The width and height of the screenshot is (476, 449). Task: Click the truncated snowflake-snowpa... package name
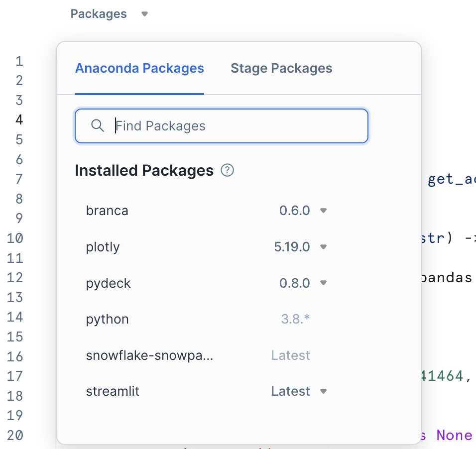point(149,355)
